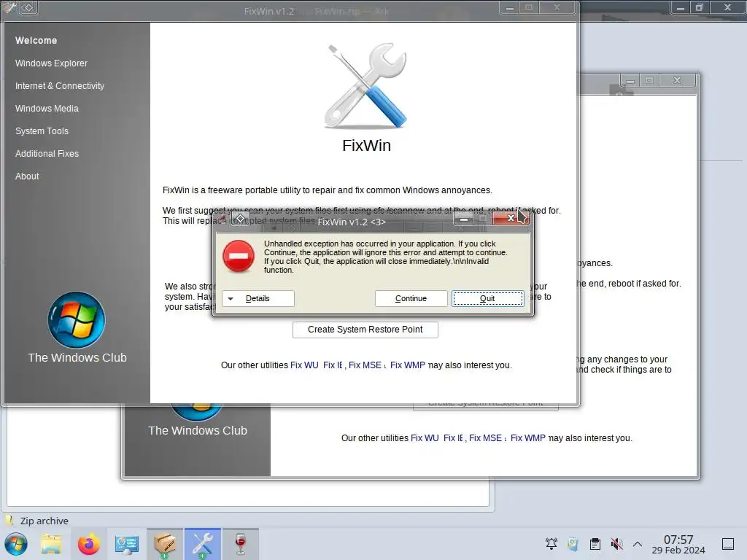This screenshot has width=747, height=560.
Task: Expand Details in the exception dialog
Action: (x=258, y=298)
